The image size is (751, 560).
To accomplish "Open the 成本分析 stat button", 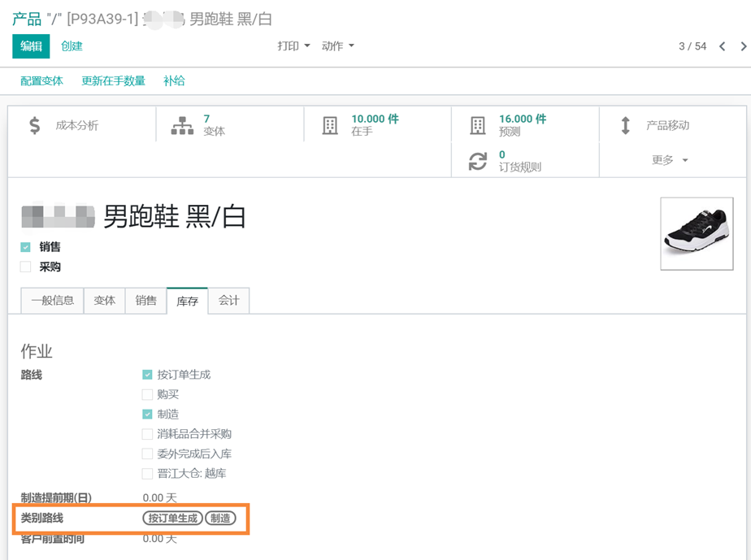I will click(x=82, y=125).
